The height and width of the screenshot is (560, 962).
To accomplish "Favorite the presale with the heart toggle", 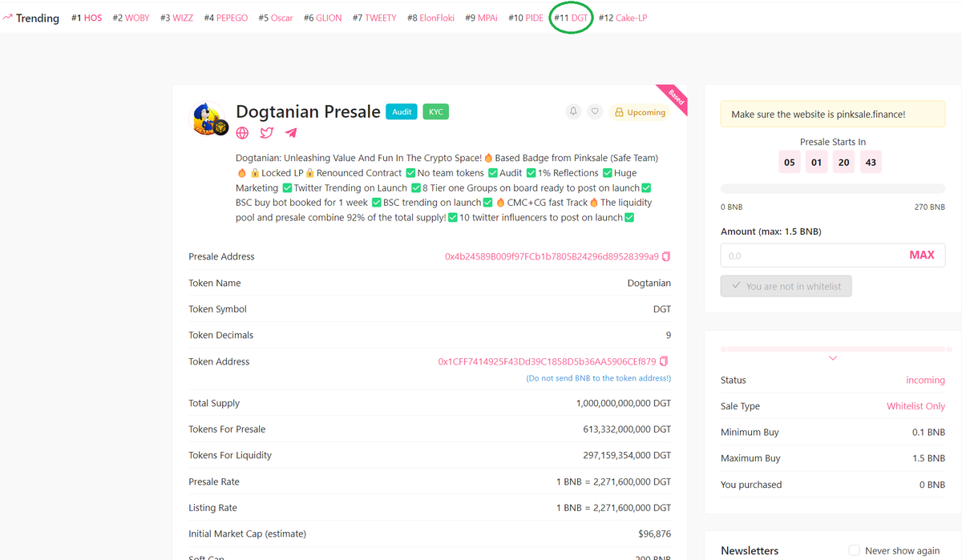I will click(x=595, y=111).
